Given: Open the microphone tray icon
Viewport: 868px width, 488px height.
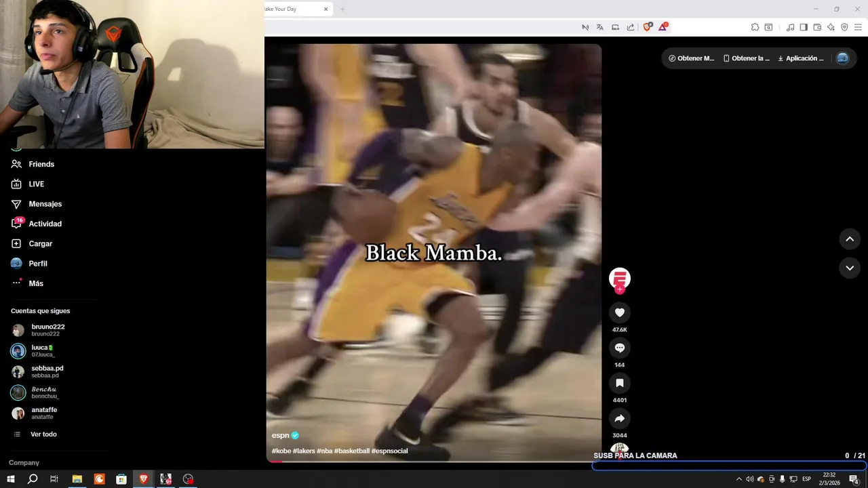Looking at the screenshot, I should (x=782, y=479).
